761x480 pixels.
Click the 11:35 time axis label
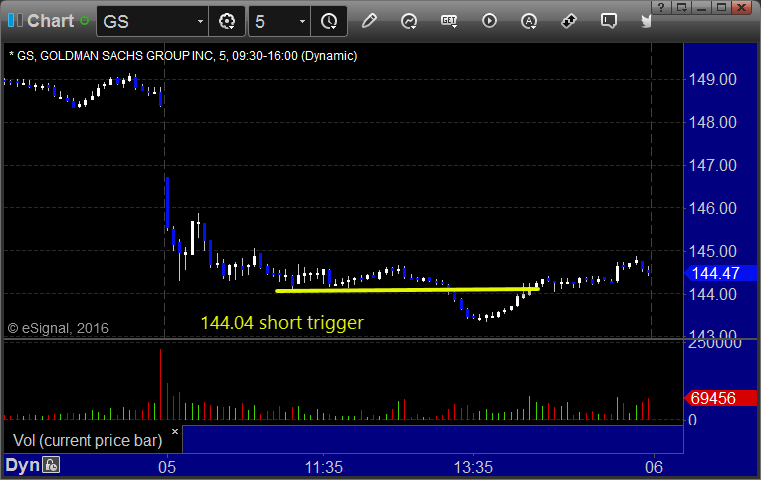pyautogui.click(x=324, y=467)
